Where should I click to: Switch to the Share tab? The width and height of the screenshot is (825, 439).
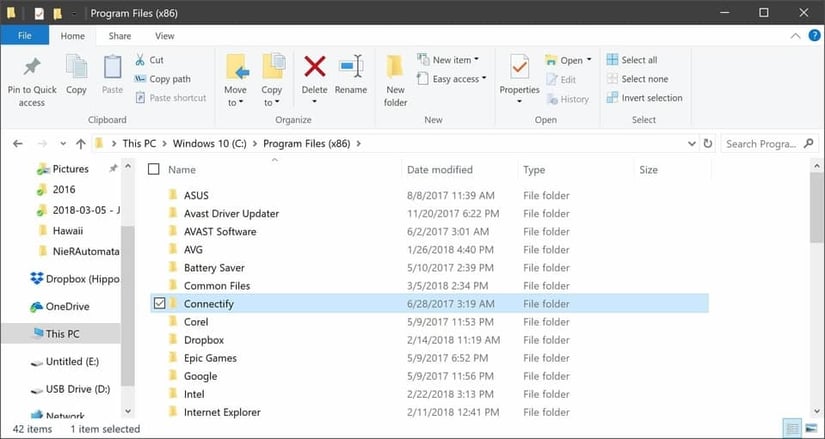pos(120,36)
